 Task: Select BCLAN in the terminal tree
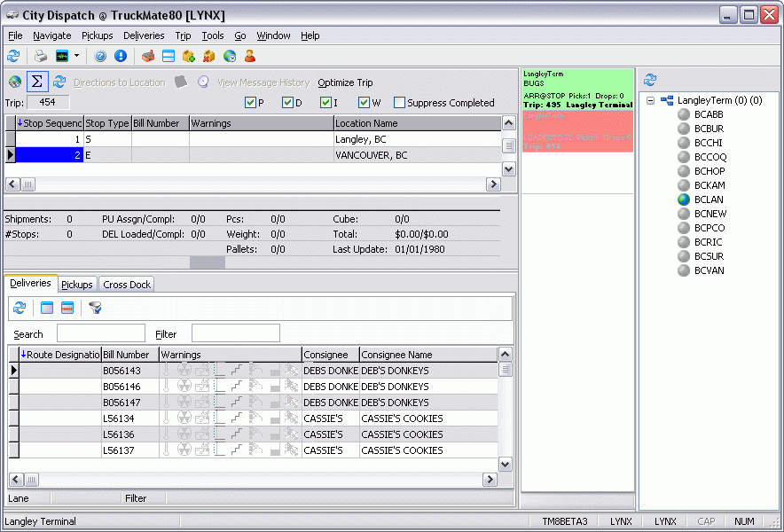tap(709, 199)
